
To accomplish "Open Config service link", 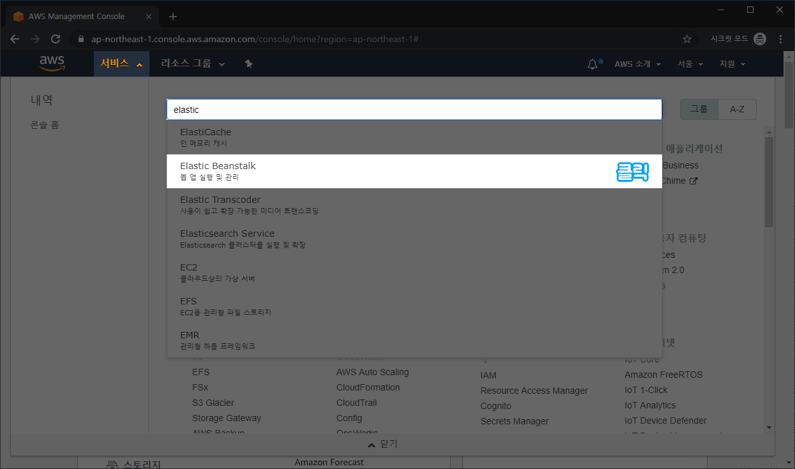I will [x=349, y=418].
